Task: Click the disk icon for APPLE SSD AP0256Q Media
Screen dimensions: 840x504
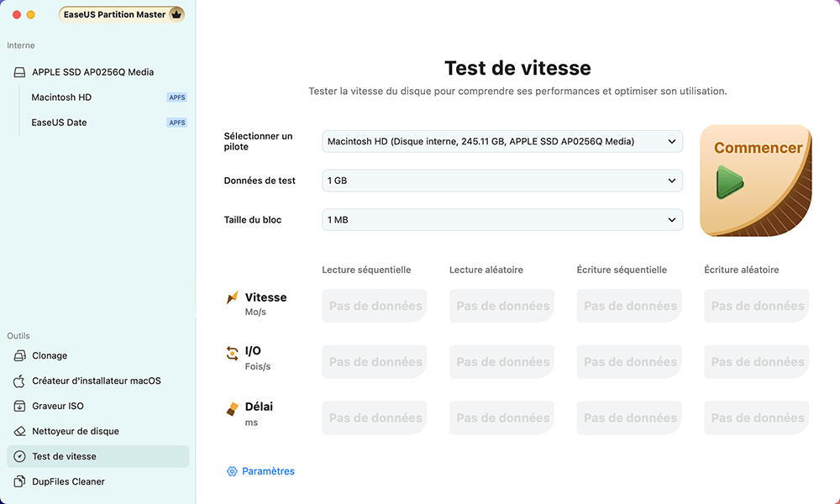Action: click(x=19, y=71)
